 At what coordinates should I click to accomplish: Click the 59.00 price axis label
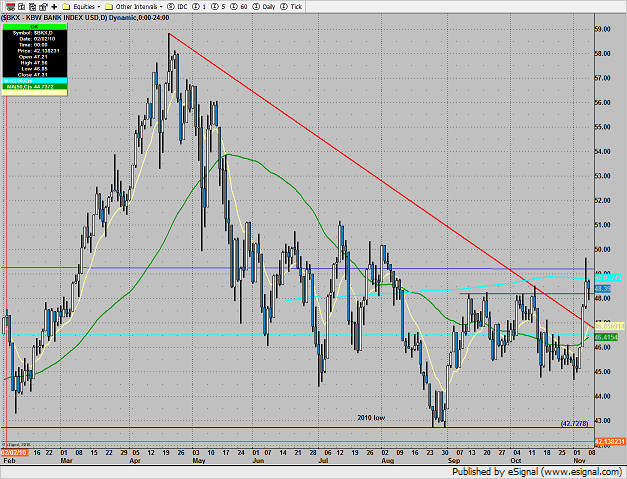coord(603,29)
